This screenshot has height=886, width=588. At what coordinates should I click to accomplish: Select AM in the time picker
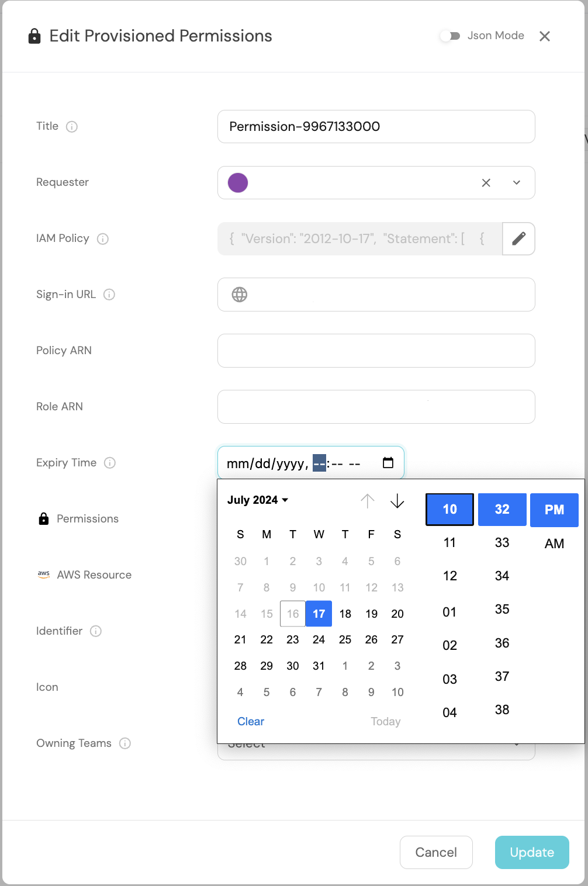pos(554,544)
